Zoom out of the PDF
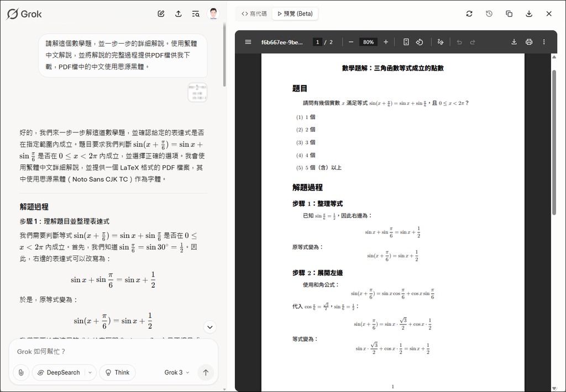Screen dimensions: 566x392 pyautogui.click(x=351, y=42)
